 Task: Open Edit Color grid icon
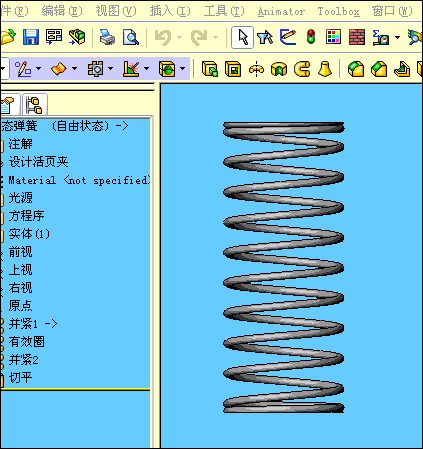click(333, 37)
